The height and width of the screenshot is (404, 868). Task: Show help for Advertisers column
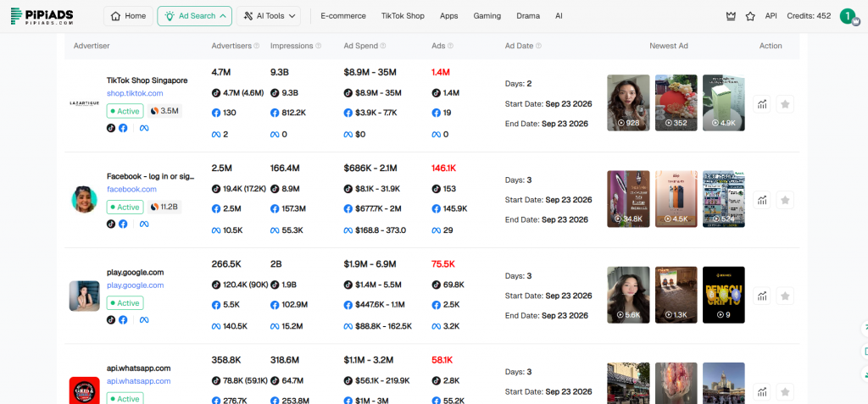tap(256, 46)
